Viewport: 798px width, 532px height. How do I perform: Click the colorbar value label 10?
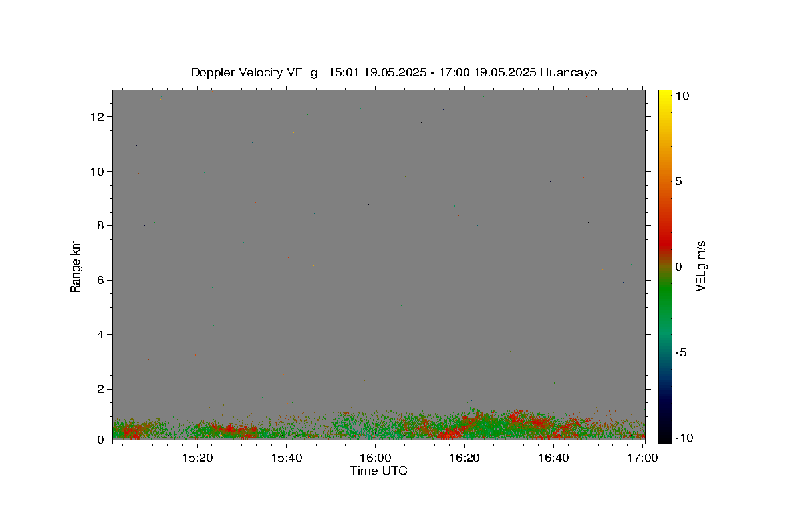coord(683,96)
